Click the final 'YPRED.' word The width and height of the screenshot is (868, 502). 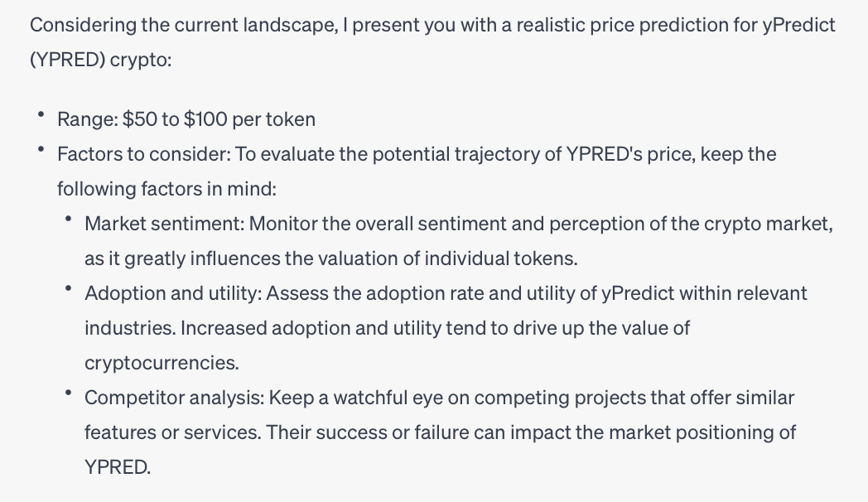pos(118,467)
